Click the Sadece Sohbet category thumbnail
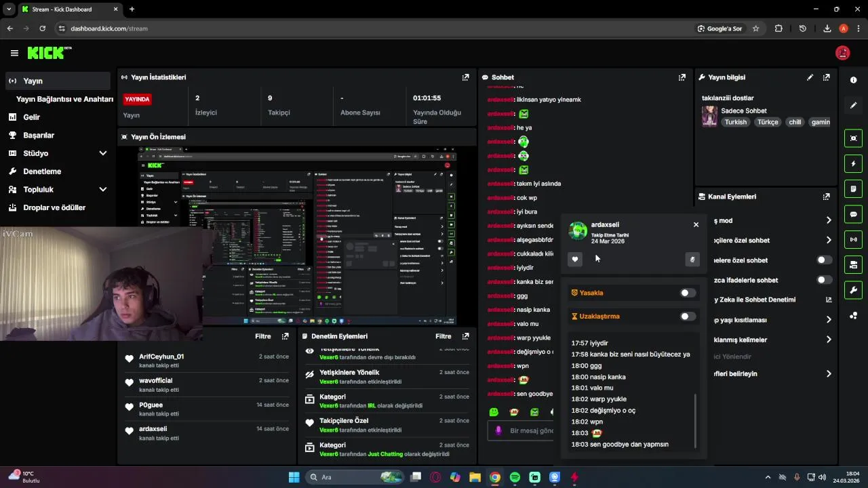The image size is (868, 488). pyautogui.click(x=709, y=116)
